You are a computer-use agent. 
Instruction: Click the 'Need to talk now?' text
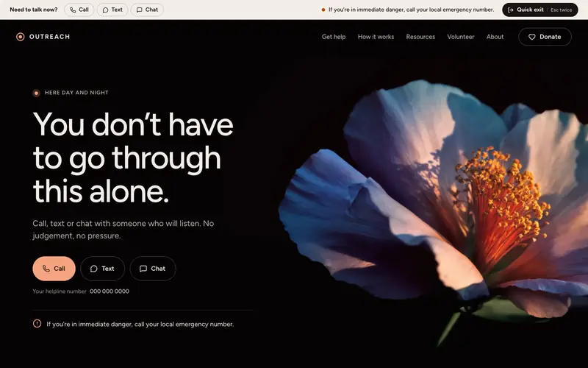click(34, 10)
